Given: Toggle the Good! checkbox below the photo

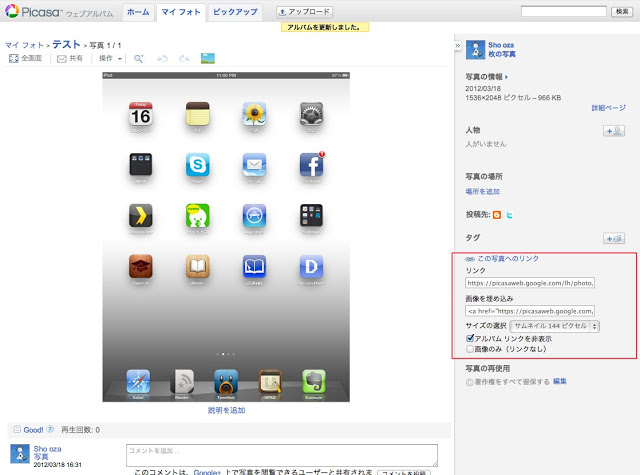Looking at the screenshot, I should pyautogui.click(x=16, y=429).
